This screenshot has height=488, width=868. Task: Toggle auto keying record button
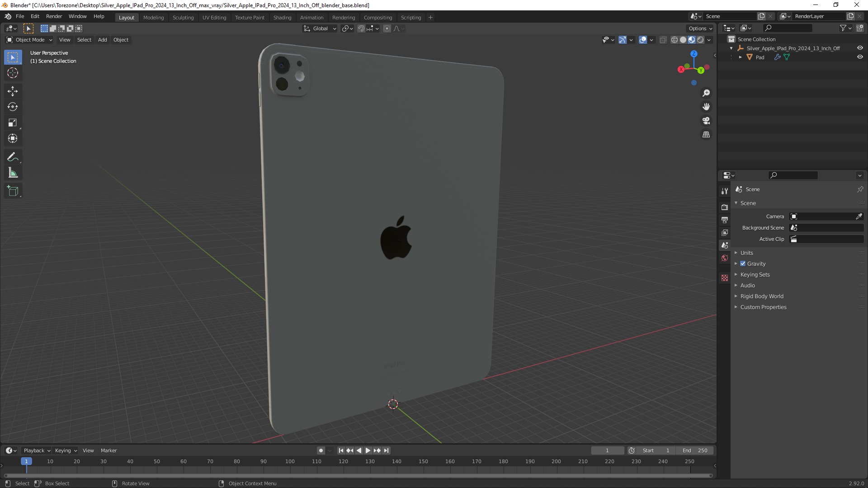click(321, 450)
